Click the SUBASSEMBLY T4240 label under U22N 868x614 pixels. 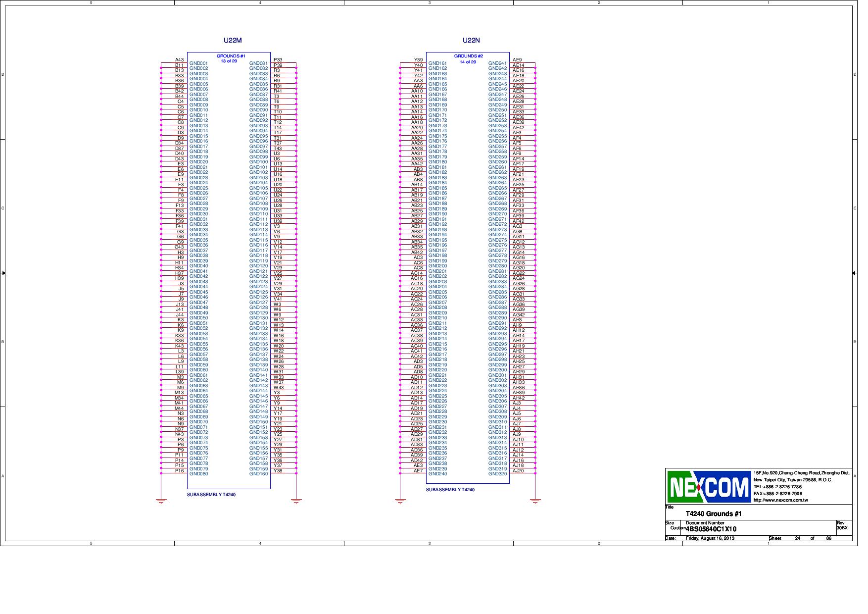(449, 490)
